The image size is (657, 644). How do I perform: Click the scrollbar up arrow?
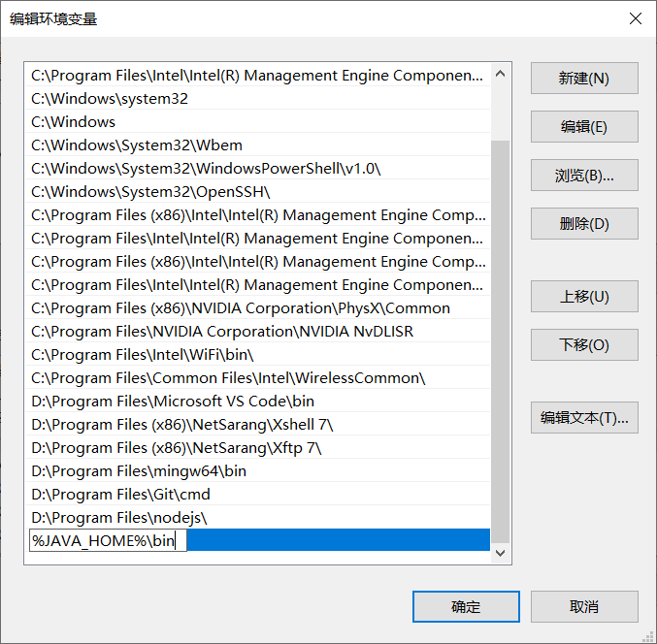(x=501, y=74)
